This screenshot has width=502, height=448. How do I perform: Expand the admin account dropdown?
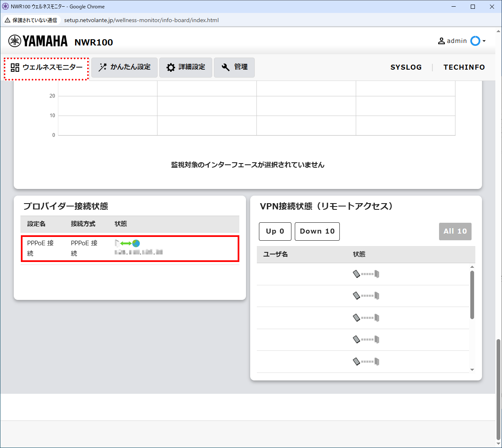(483, 41)
